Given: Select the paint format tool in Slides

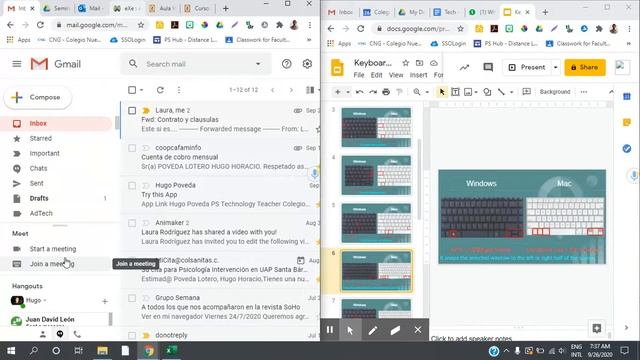Looking at the screenshot, I should (x=400, y=92).
